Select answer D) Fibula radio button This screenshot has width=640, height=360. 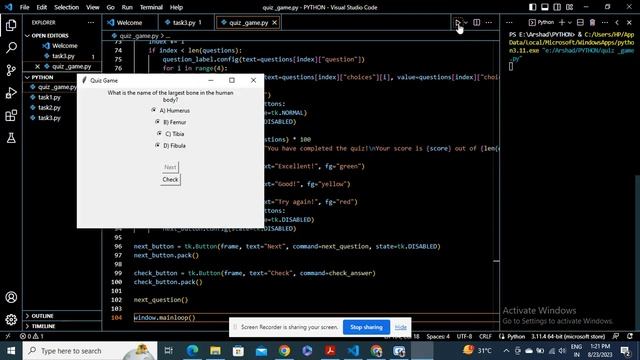(x=158, y=145)
